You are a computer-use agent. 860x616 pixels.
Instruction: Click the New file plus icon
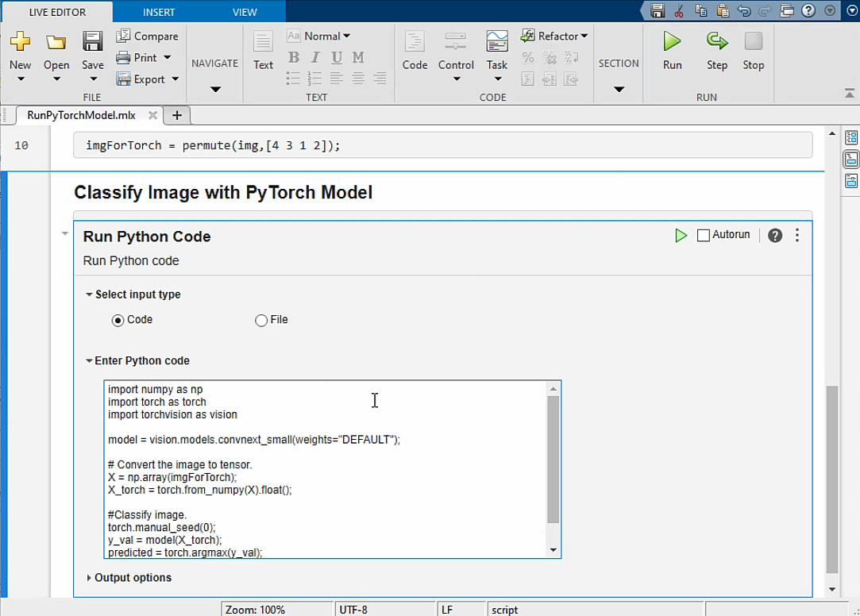[x=21, y=41]
